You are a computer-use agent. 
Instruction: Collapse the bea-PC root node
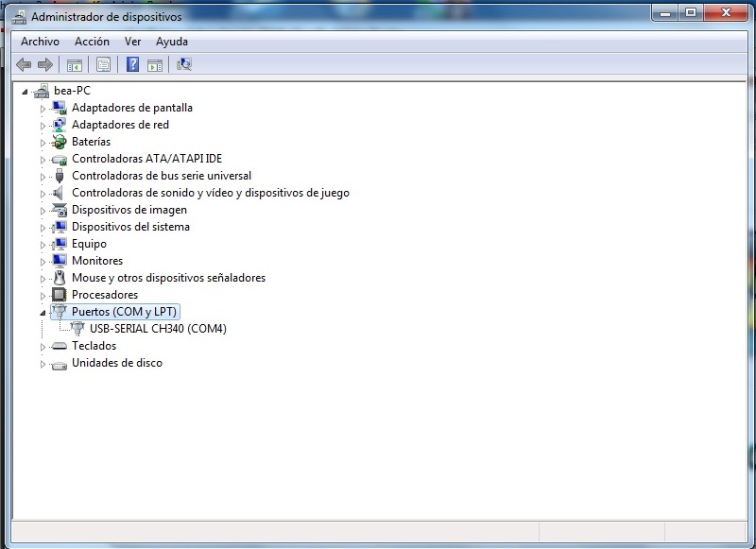tap(25, 91)
